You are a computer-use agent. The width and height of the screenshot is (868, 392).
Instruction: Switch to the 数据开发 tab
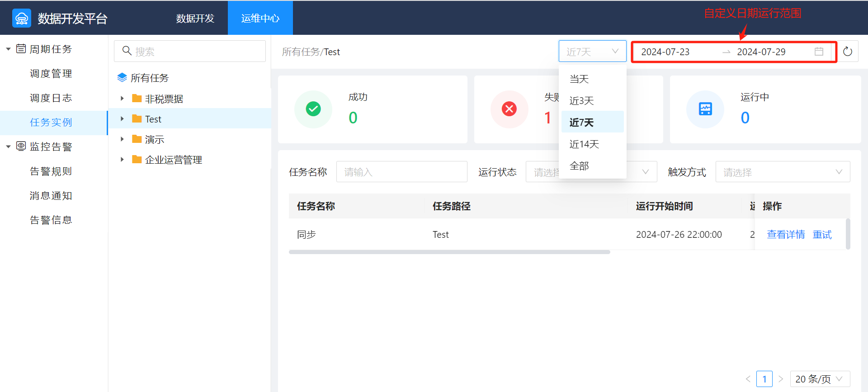(x=195, y=19)
